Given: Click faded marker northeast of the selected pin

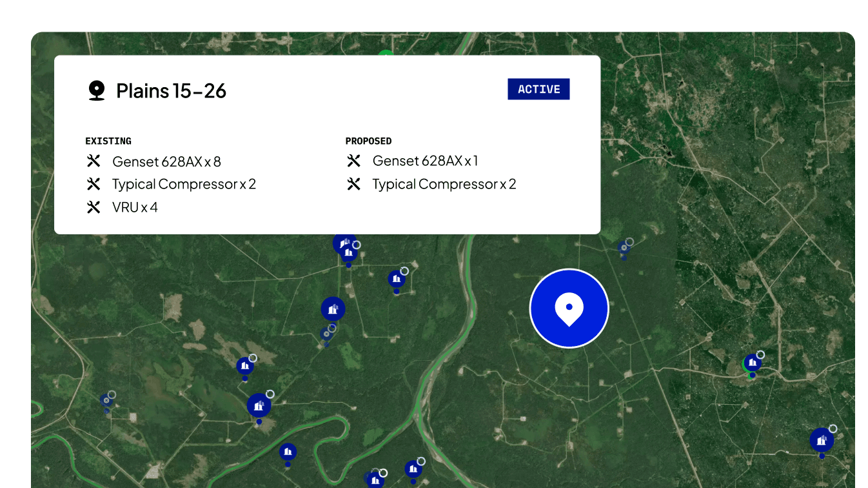Looking at the screenshot, I should (624, 247).
